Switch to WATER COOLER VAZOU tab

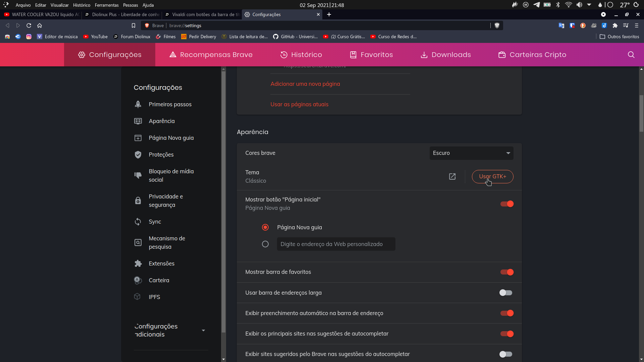coord(42,14)
